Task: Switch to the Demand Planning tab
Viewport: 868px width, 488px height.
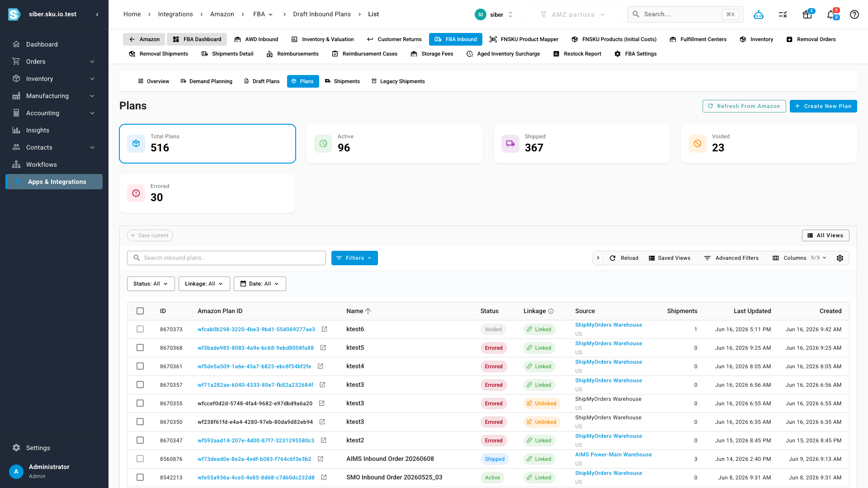Action: point(206,81)
